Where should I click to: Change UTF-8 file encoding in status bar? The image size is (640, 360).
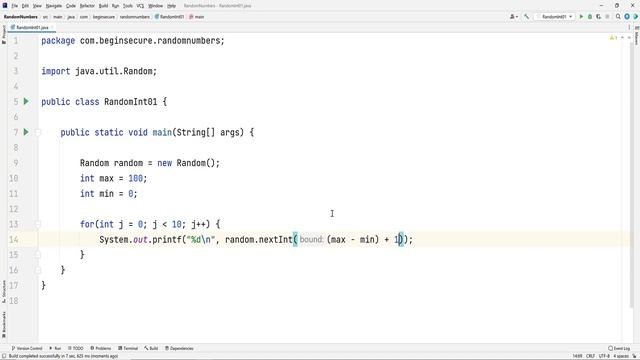tap(604, 356)
